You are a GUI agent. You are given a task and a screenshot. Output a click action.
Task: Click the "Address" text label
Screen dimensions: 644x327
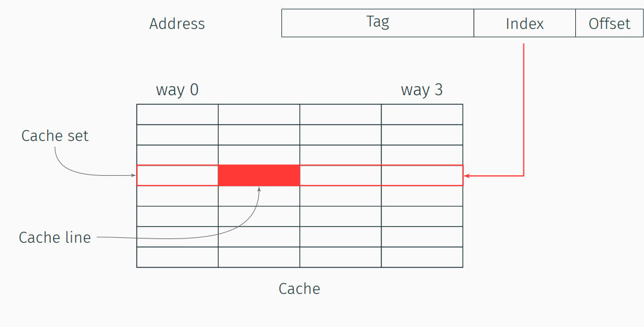coord(177,24)
